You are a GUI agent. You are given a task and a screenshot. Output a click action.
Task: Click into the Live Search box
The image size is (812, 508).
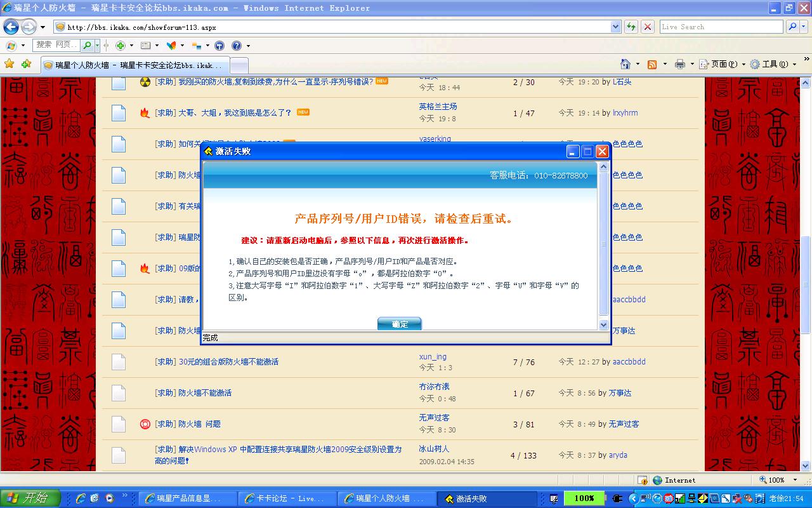[721, 27]
